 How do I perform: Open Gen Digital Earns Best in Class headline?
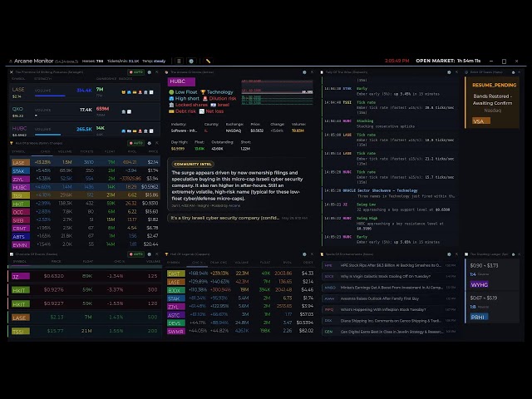[392, 332]
